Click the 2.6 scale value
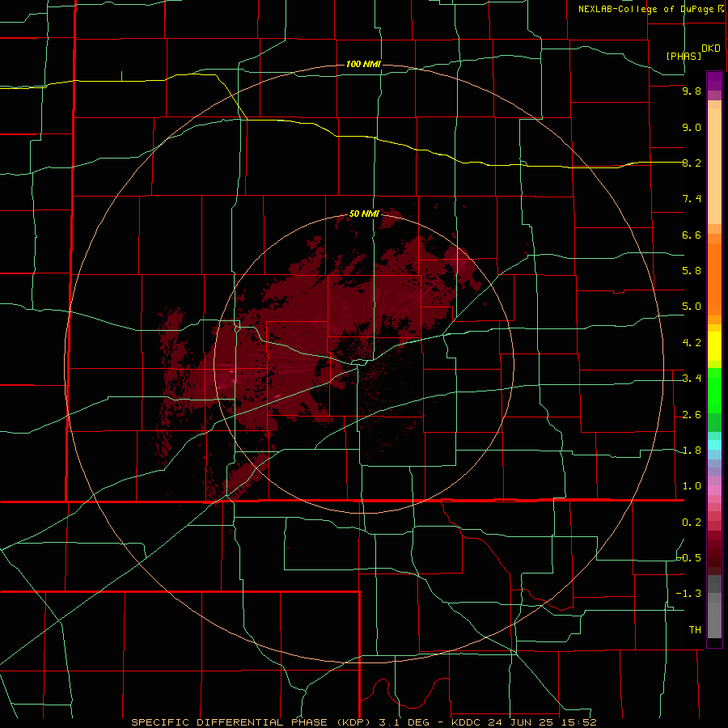Screen dimensions: 728x728 [x=692, y=415]
